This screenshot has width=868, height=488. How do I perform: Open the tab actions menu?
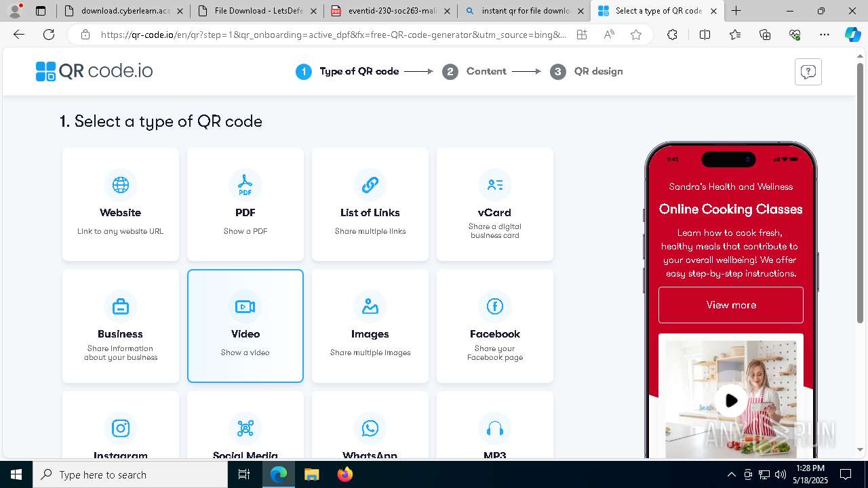tap(41, 11)
